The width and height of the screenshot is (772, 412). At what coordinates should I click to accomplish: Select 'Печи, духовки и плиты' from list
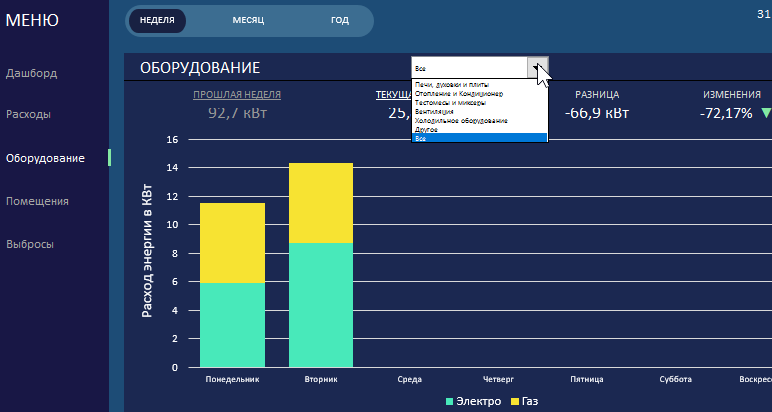(x=451, y=86)
